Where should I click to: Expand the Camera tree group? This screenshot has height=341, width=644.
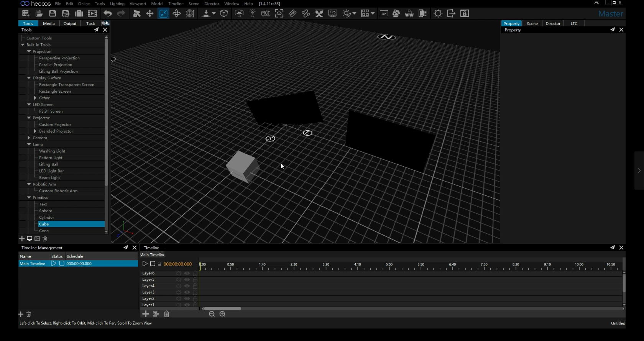[29, 138]
